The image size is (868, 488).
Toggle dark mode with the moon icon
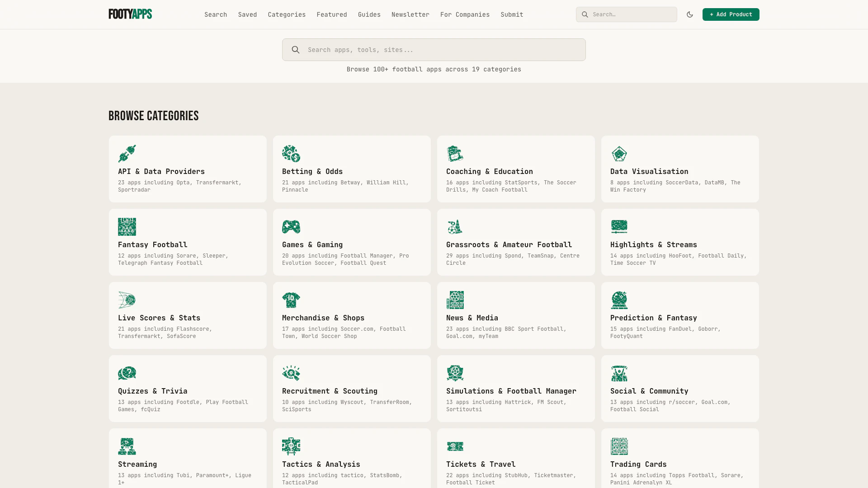pos(690,14)
